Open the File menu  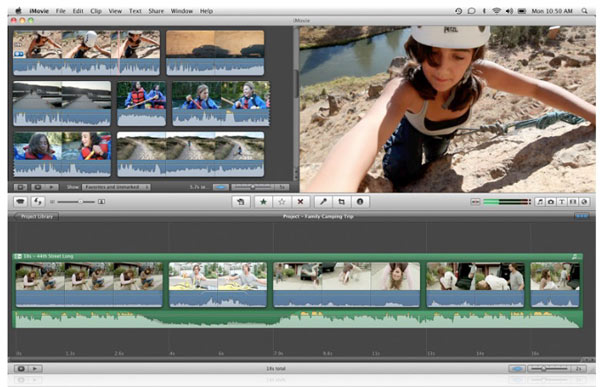click(61, 11)
